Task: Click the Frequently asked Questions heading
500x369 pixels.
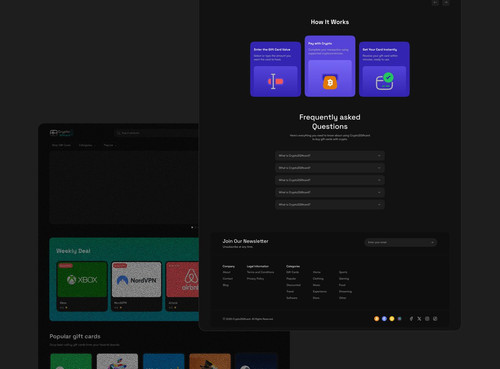Action: coord(330,122)
